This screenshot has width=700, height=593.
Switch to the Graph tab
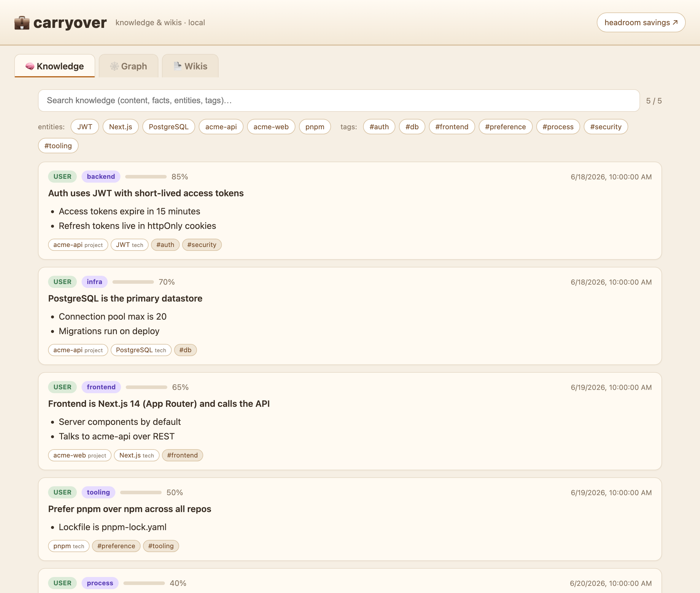(x=128, y=66)
